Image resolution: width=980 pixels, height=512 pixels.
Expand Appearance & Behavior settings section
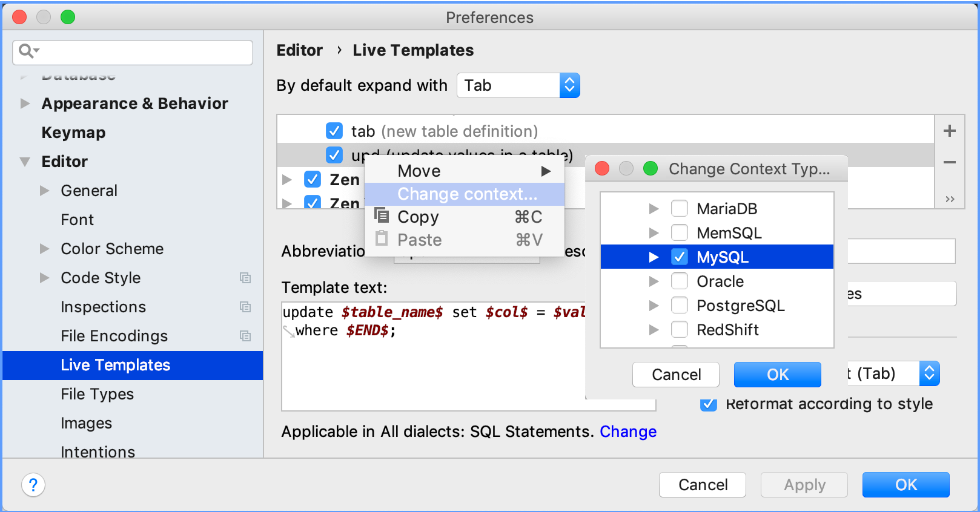[x=25, y=103]
